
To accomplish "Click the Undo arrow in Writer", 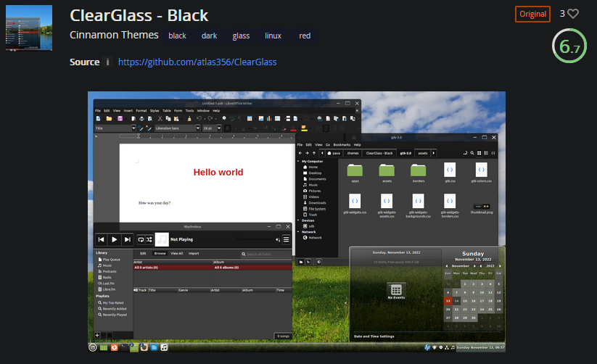I will [x=199, y=119].
